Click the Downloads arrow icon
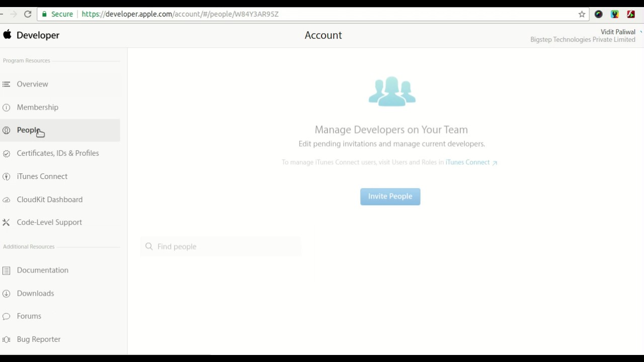This screenshot has width=644, height=362. (x=6, y=294)
